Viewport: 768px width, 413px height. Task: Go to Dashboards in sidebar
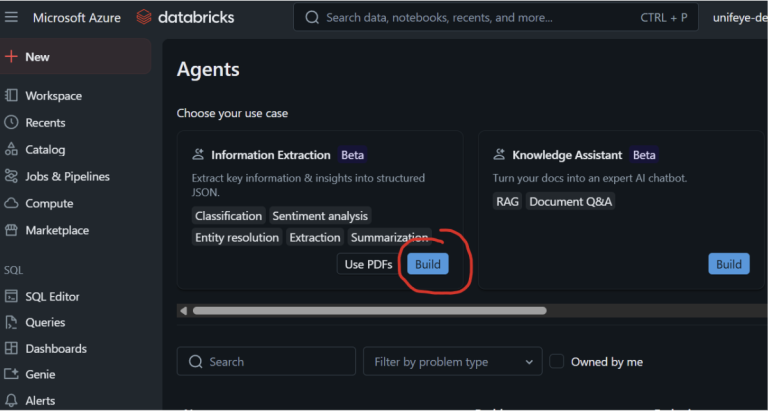[x=55, y=349]
